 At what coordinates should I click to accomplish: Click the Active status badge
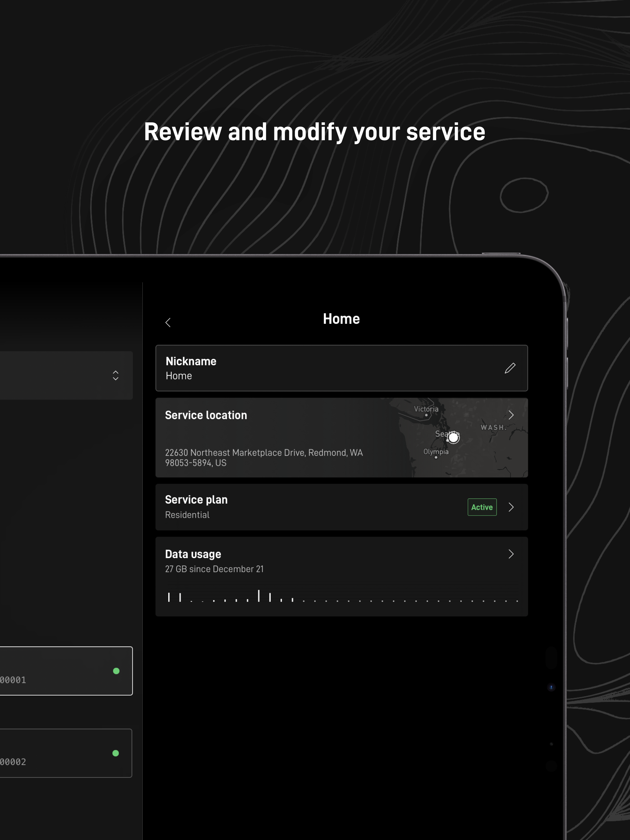[482, 507]
